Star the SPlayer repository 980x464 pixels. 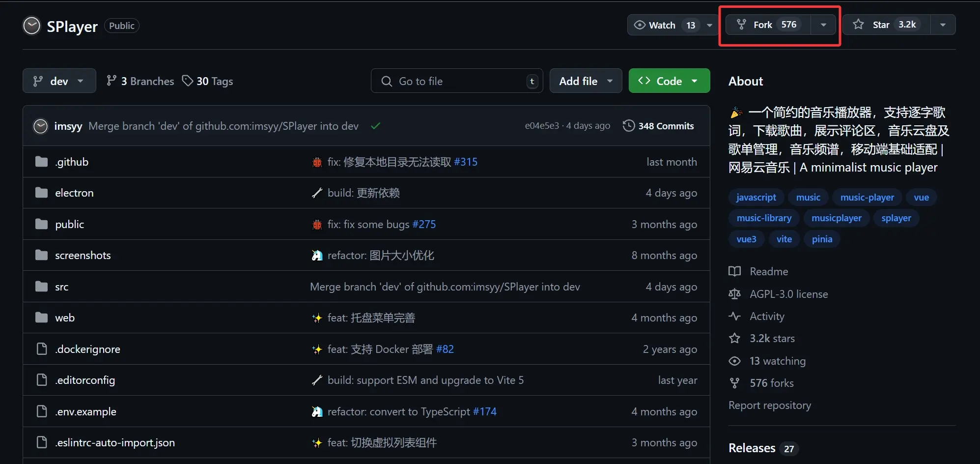(881, 24)
